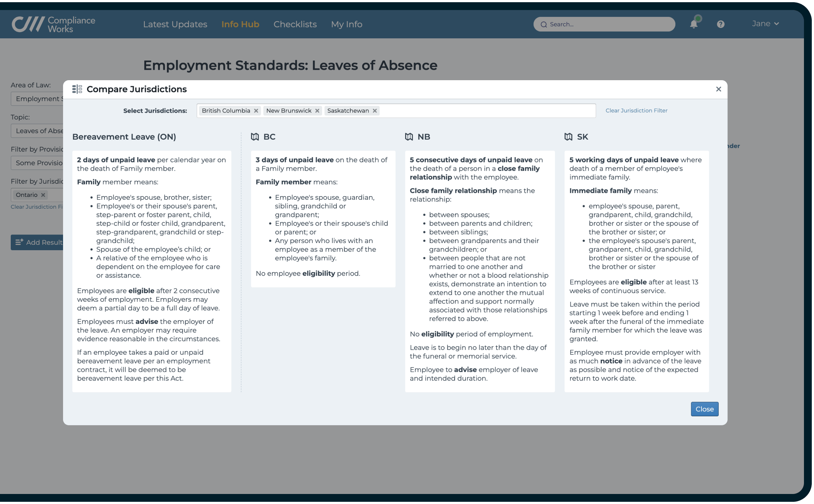Remove the Ontario filter chip
Viewport: 814px width, 504px height.
[x=43, y=195]
